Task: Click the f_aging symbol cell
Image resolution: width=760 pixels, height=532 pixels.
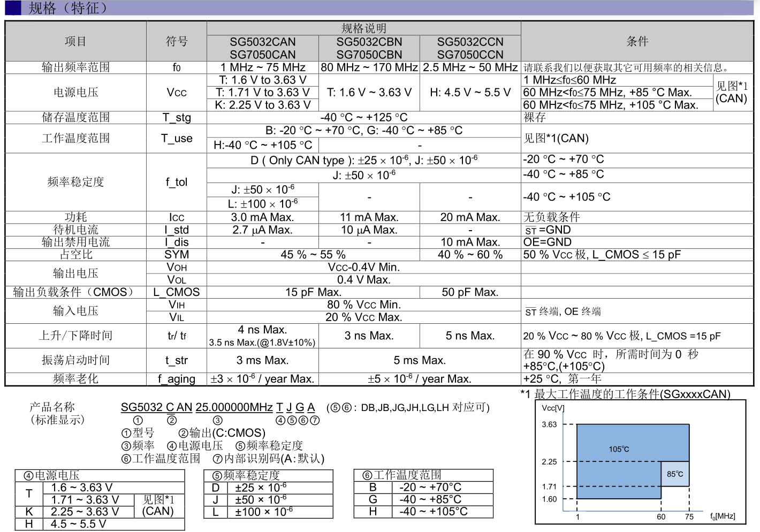Action: (x=177, y=379)
